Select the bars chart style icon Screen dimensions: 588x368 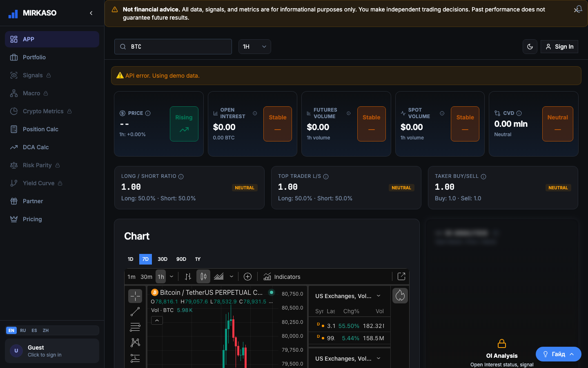click(188, 277)
